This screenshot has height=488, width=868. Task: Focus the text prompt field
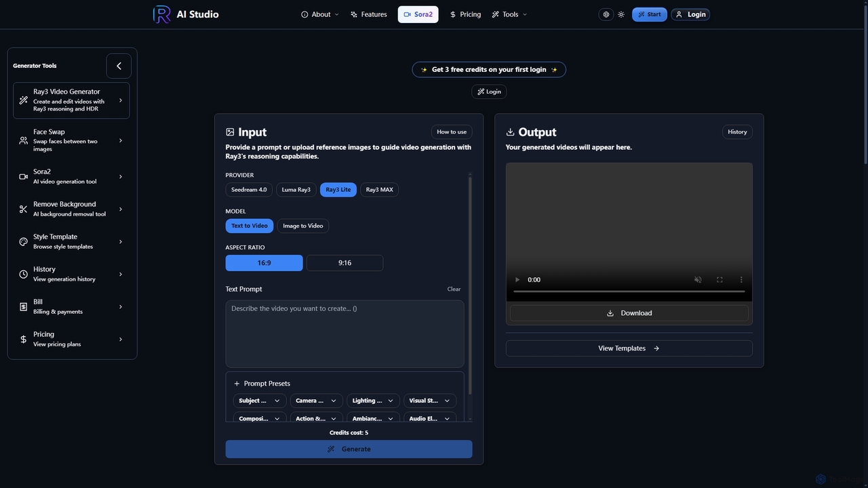345,334
